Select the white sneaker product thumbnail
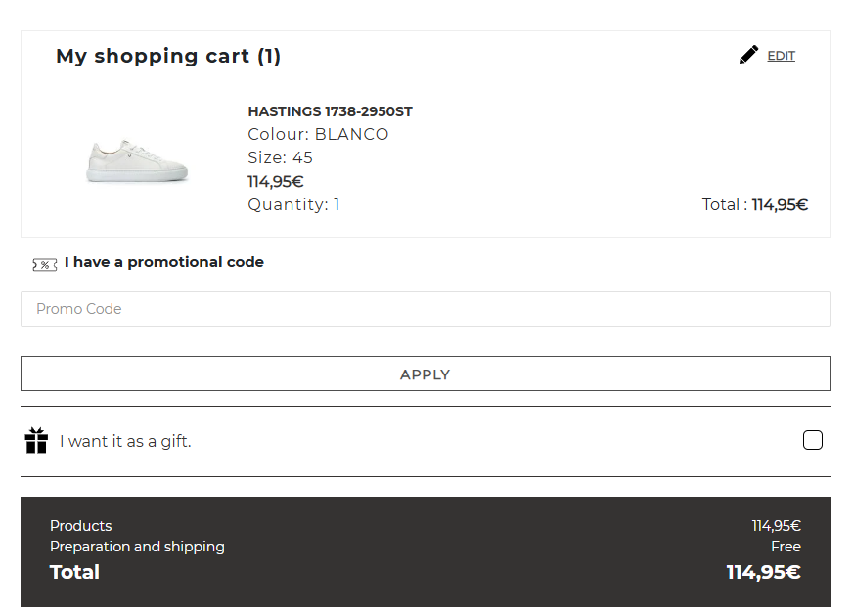This screenshot has width=853, height=616. coord(136,160)
